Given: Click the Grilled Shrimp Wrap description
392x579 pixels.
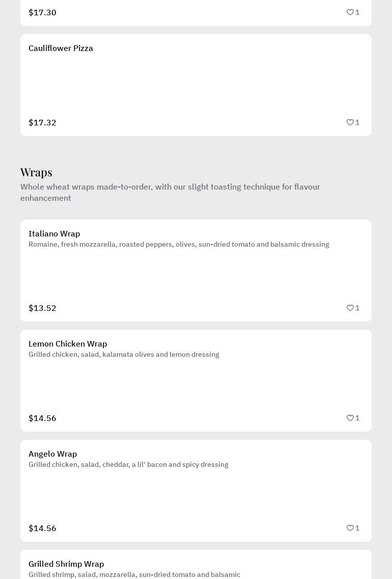Looking at the screenshot, I should click(x=134, y=575).
